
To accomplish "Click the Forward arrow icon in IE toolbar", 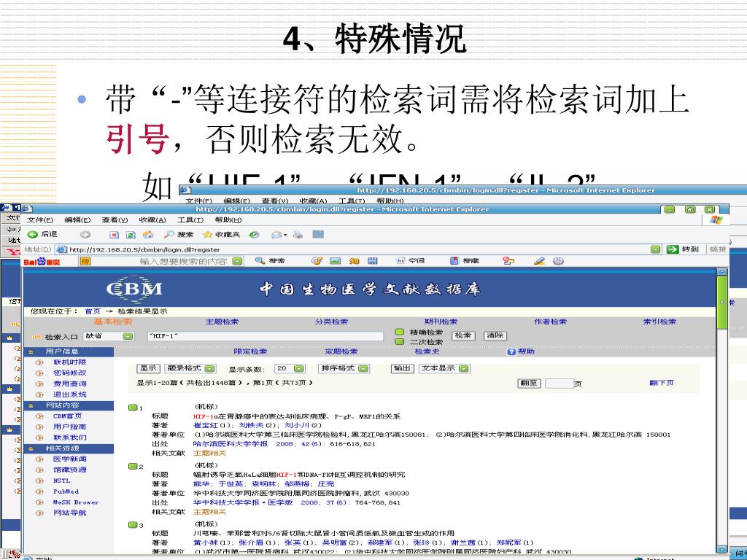I will 85,234.
